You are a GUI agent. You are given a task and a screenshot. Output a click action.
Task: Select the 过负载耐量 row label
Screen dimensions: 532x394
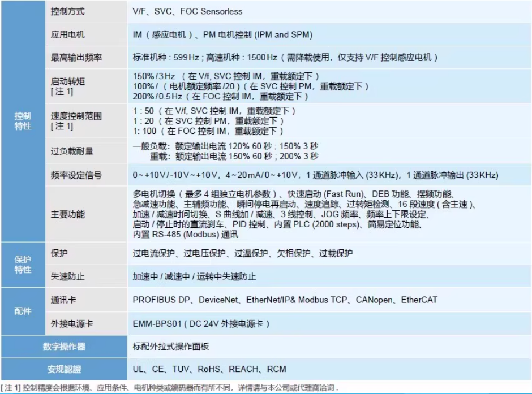tap(72, 151)
